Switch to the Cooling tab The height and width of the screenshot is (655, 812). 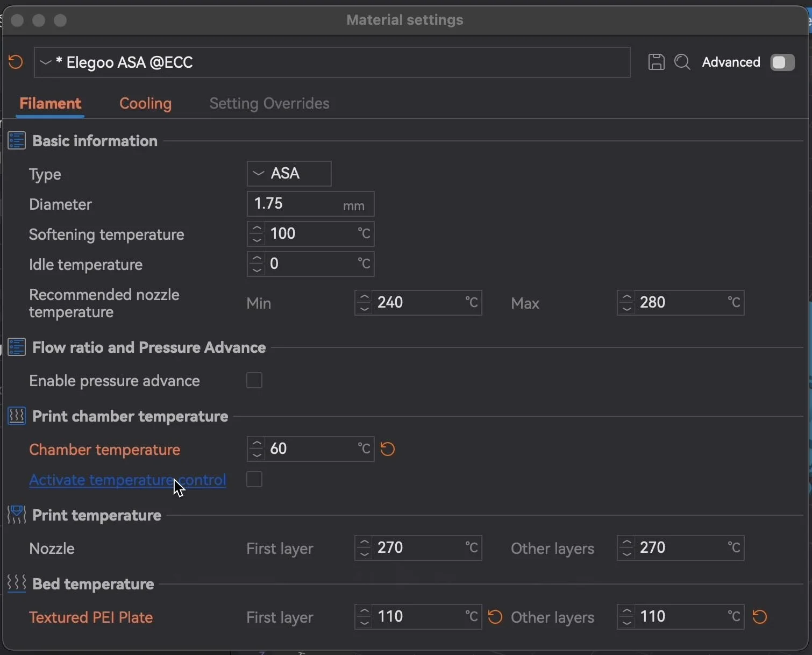pyautogui.click(x=145, y=103)
